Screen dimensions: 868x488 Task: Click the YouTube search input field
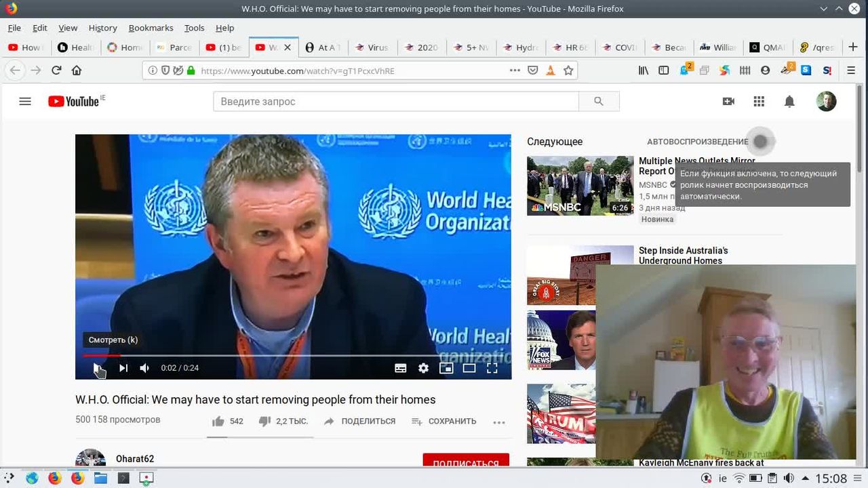(396, 102)
